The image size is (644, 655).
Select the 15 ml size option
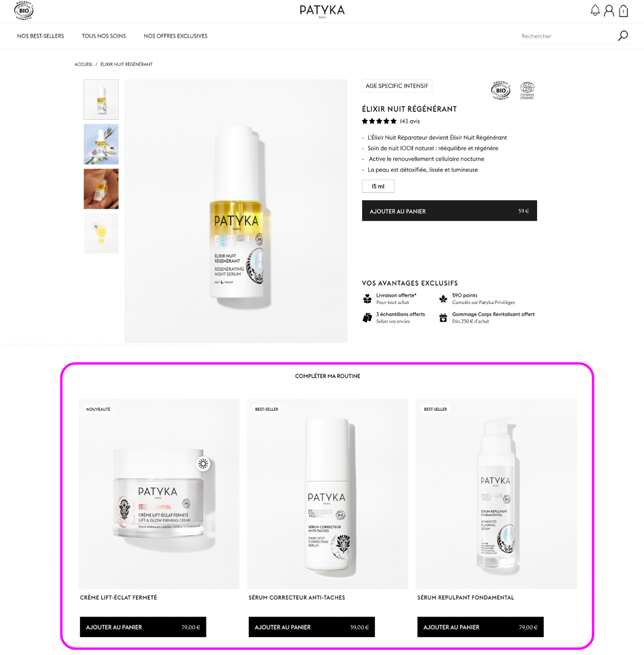(x=378, y=186)
